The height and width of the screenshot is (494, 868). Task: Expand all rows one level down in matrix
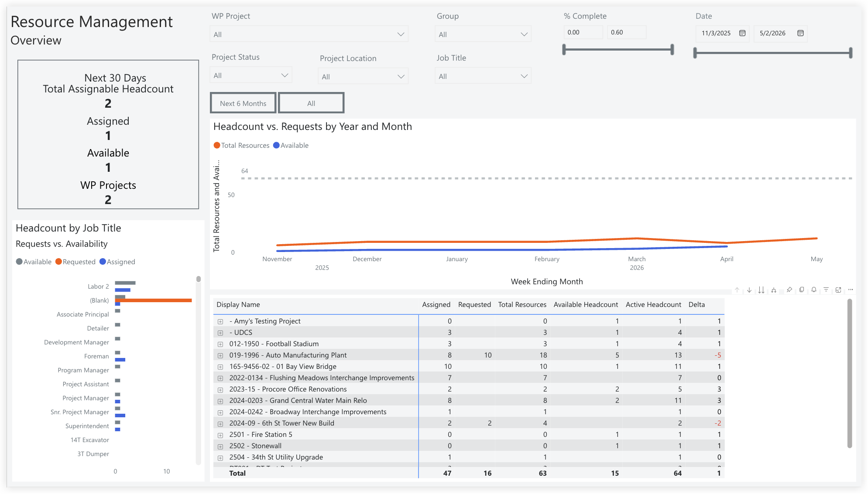tap(761, 290)
